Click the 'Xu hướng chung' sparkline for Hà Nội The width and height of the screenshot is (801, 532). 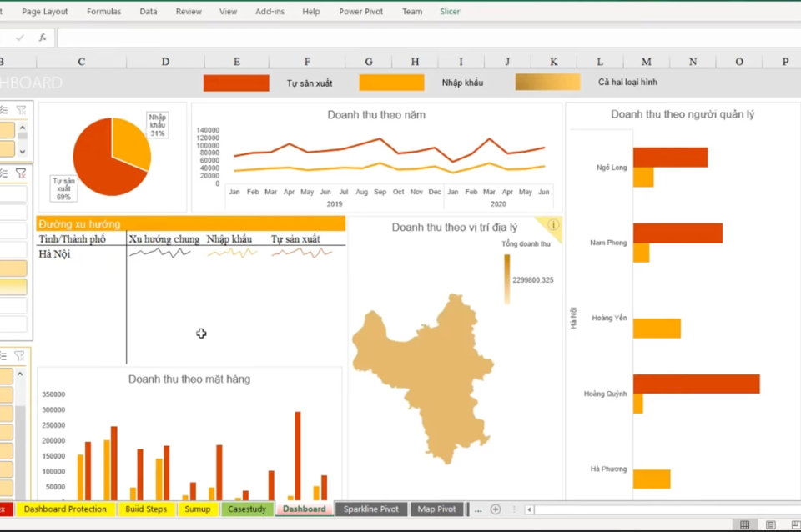(160, 253)
